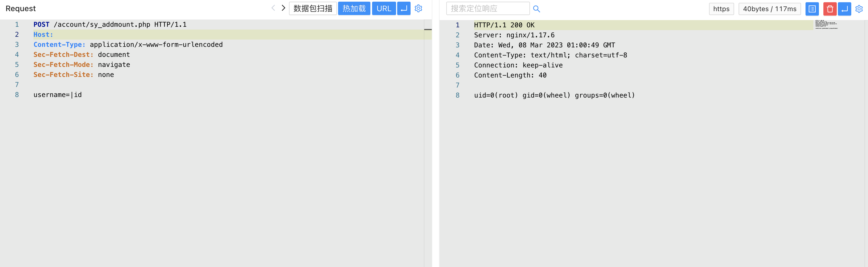
Task: Click the response Content-Type: text/html line
Action: [x=551, y=55]
